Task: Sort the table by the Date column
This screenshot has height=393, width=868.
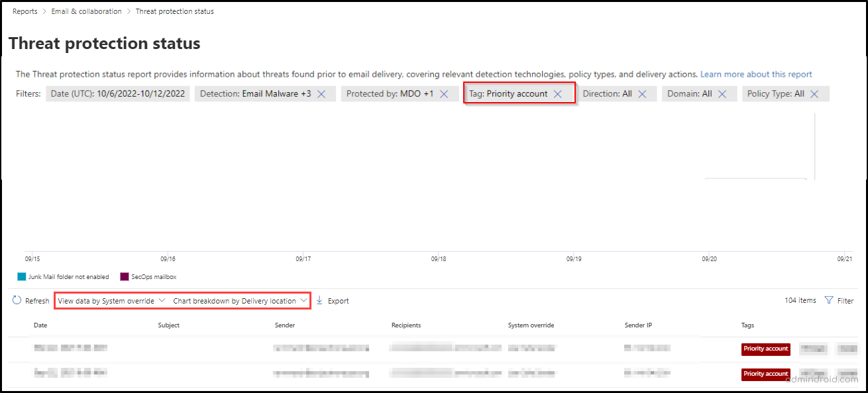Action: pyautogui.click(x=40, y=325)
